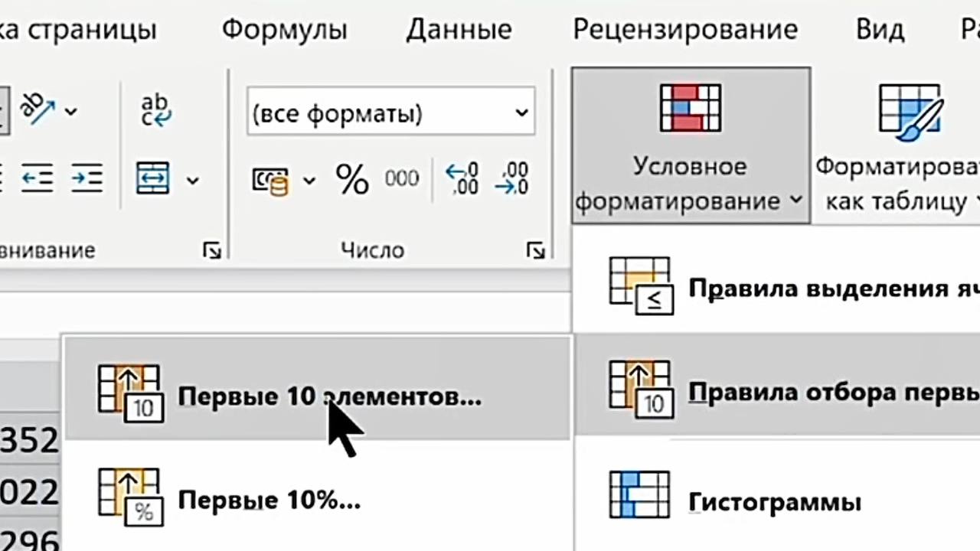Click the Percent Style icon
The image size is (980, 551).
click(x=352, y=180)
